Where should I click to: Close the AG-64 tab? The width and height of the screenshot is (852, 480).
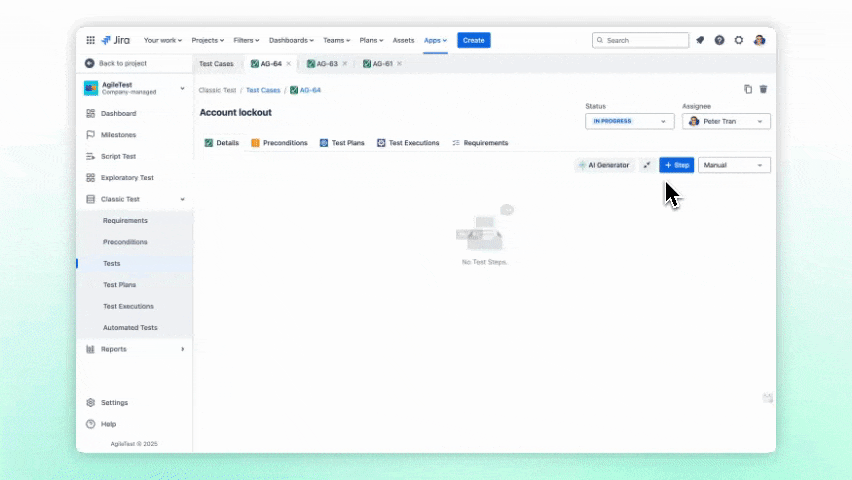tap(289, 64)
